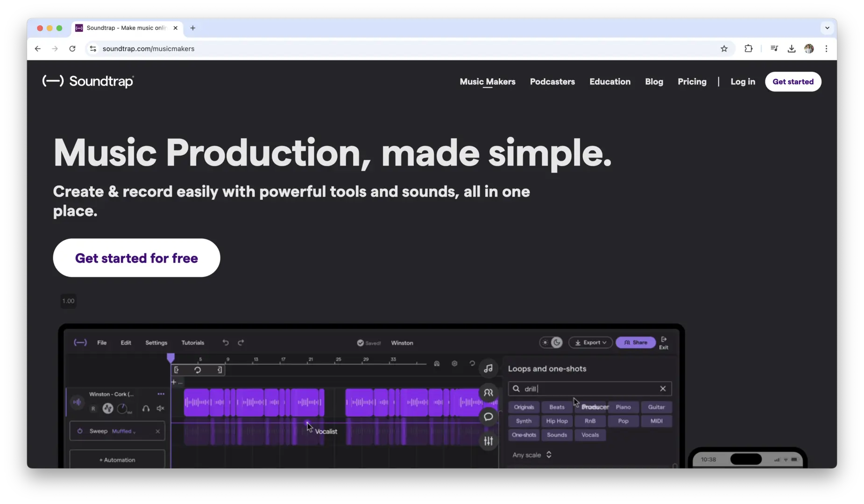Viewport: 864px width, 504px height.
Task: Toggle the Hip Hop filter chip
Action: (557, 421)
